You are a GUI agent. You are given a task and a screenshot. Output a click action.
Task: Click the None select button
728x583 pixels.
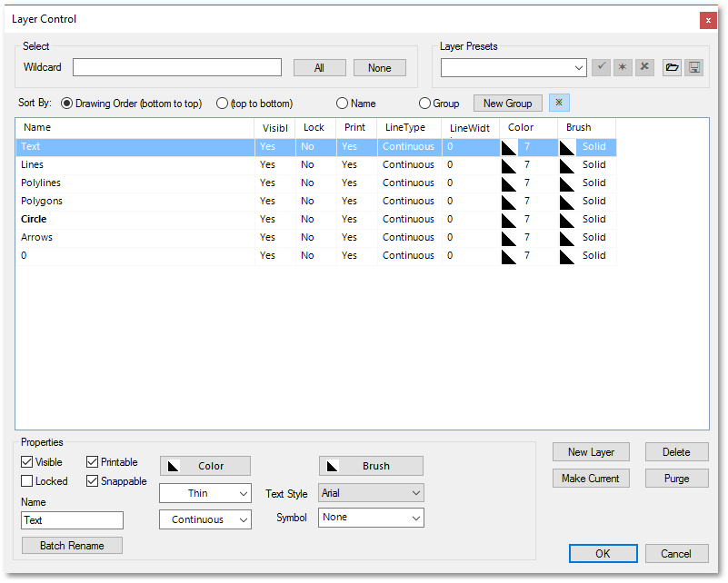click(x=380, y=68)
